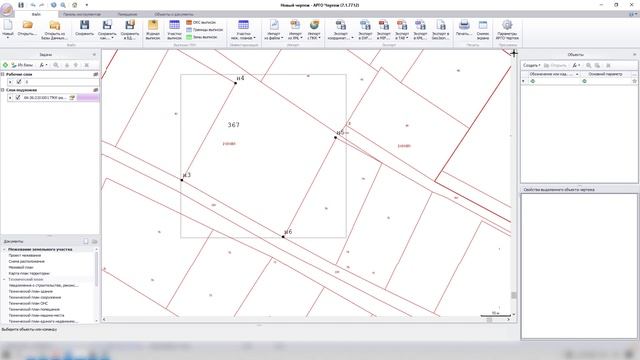Open Импорт из XML dropdown
This screenshot has width=640, height=360.
[295, 30]
